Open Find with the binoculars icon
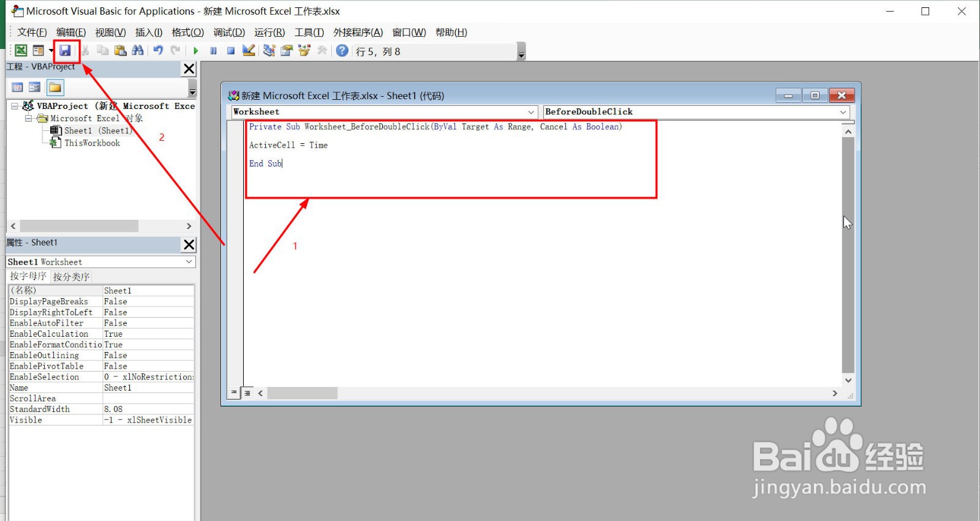The image size is (980, 521). [138, 51]
